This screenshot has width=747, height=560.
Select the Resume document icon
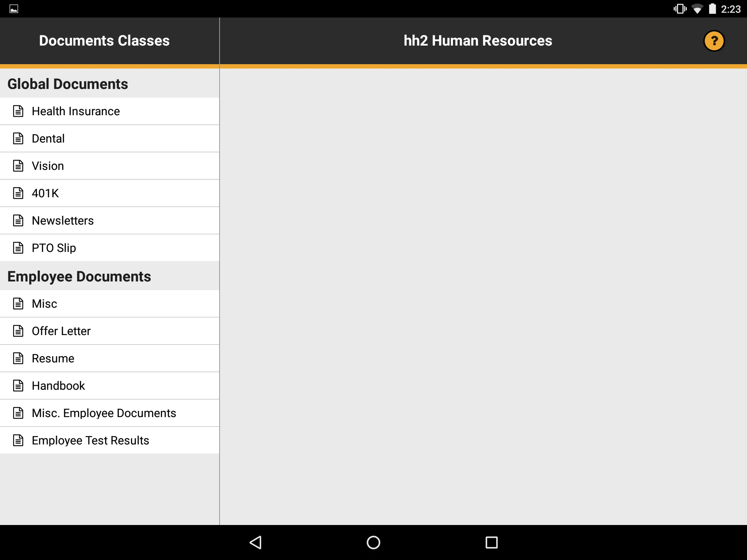click(18, 358)
